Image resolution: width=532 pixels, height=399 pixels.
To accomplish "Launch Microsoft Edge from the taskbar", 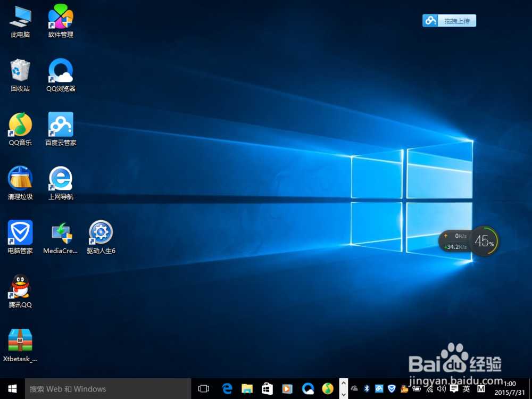I will pyautogui.click(x=227, y=389).
